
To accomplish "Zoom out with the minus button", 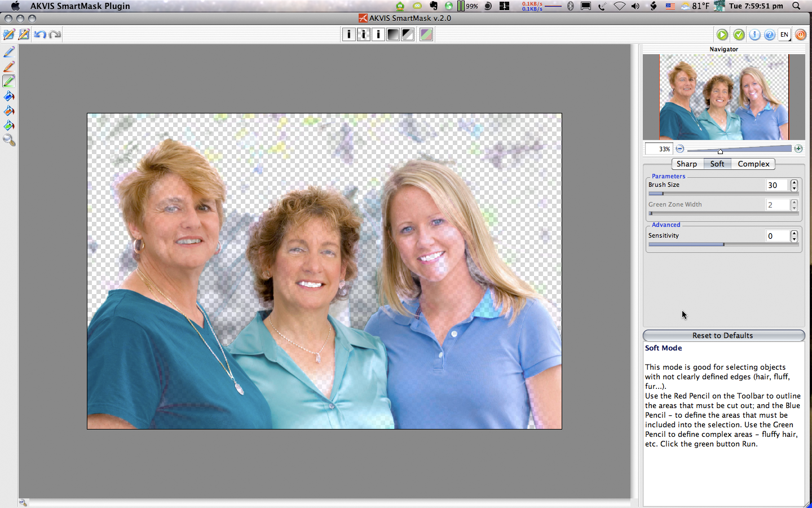I will [x=680, y=149].
